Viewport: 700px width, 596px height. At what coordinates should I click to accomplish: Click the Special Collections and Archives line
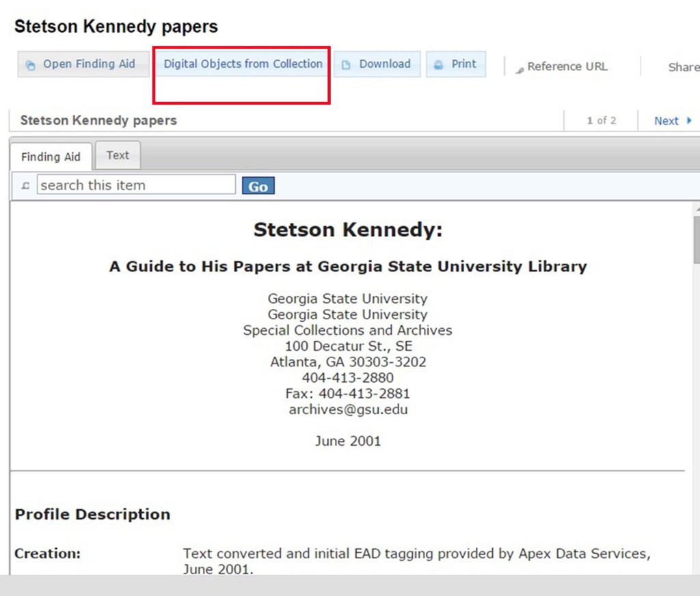[x=348, y=330]
